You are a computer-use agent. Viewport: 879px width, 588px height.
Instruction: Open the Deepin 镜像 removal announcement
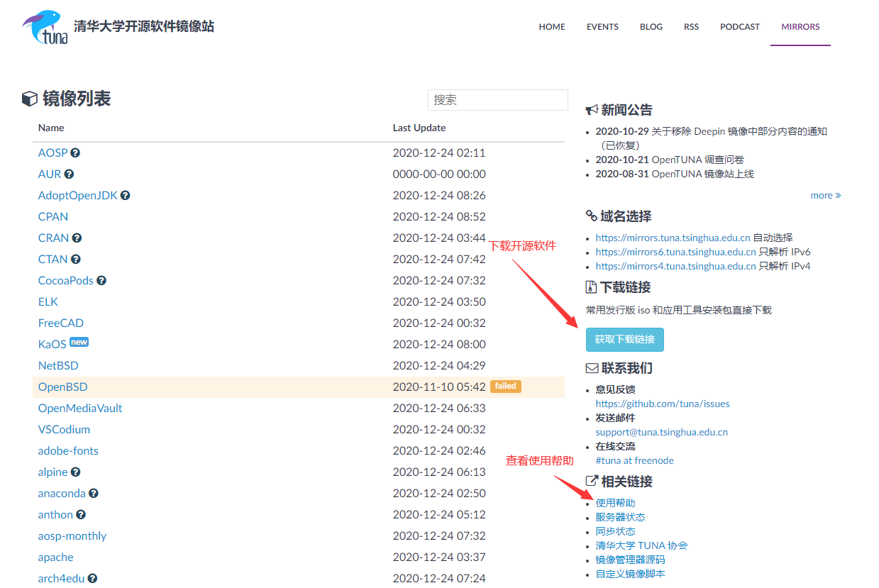[712, 138]
